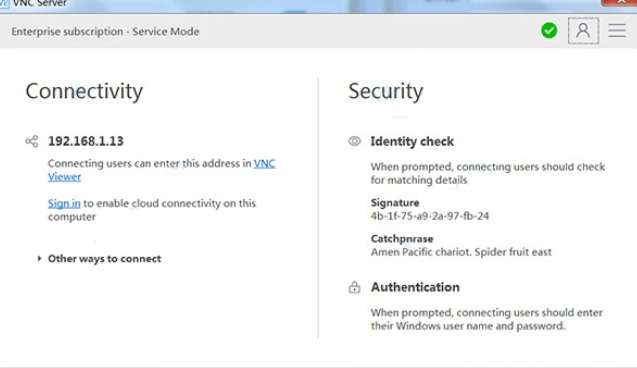Screen dimensions: 637x368
Task: Click the Connectivity section heading
Action: 84,91
